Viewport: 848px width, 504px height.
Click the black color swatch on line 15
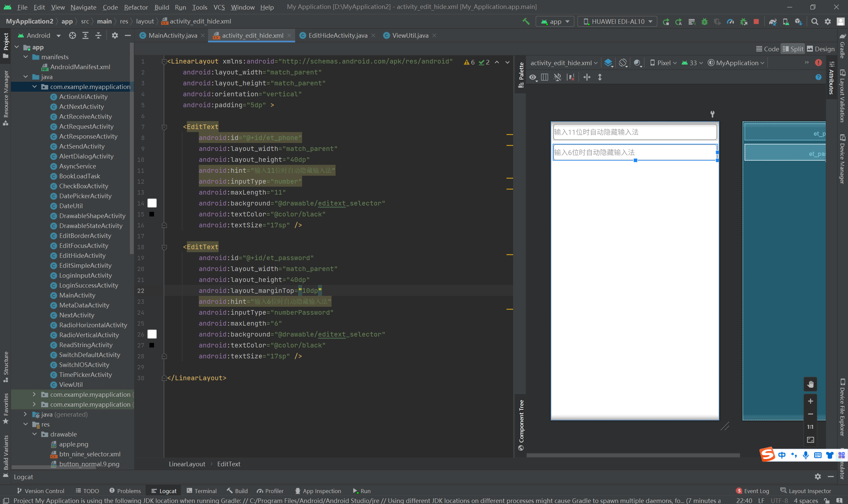[152, 214]
